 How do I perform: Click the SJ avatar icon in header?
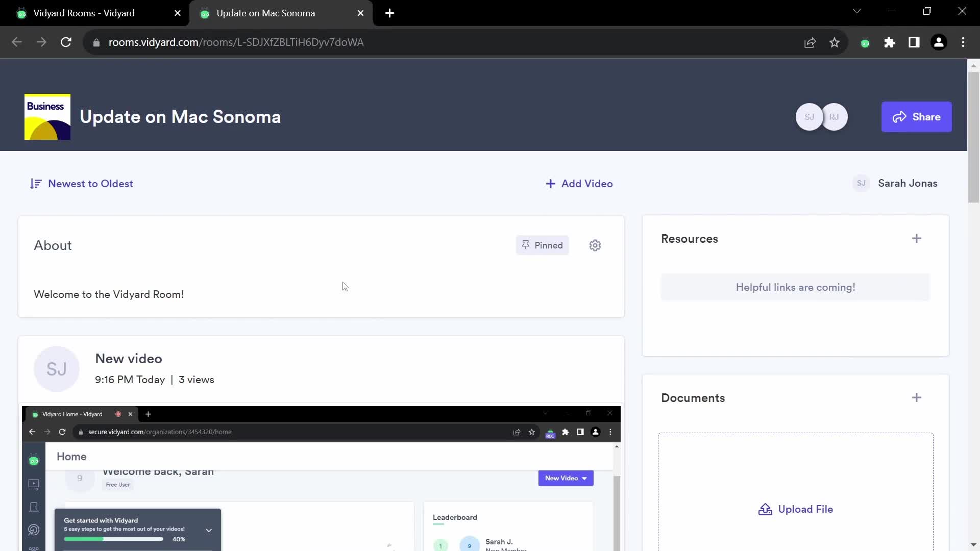[809, 116]
